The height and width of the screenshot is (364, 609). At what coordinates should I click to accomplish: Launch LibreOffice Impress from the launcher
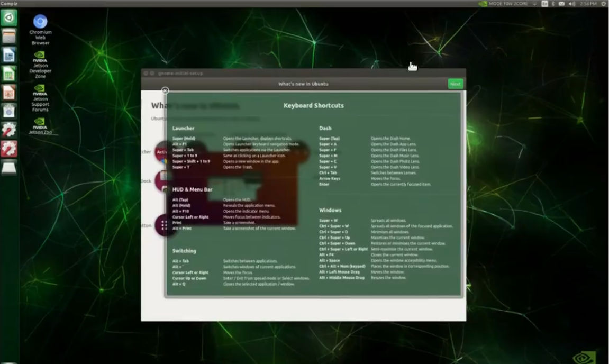(8, 93)
